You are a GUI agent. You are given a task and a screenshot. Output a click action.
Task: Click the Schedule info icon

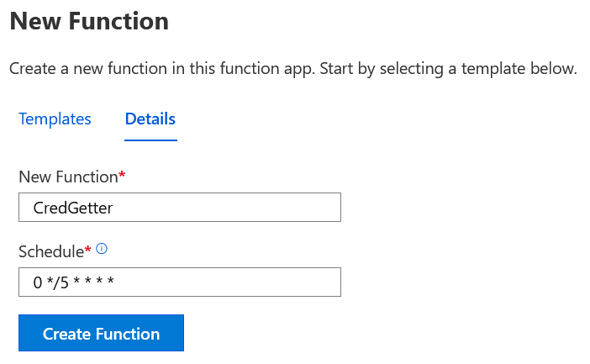click(x=102, y=249)
